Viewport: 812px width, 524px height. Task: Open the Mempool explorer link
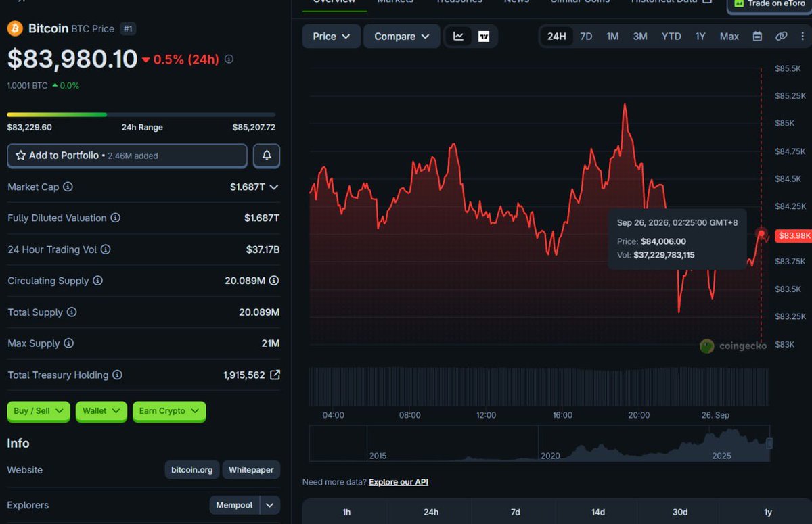(x=234, y=505)
